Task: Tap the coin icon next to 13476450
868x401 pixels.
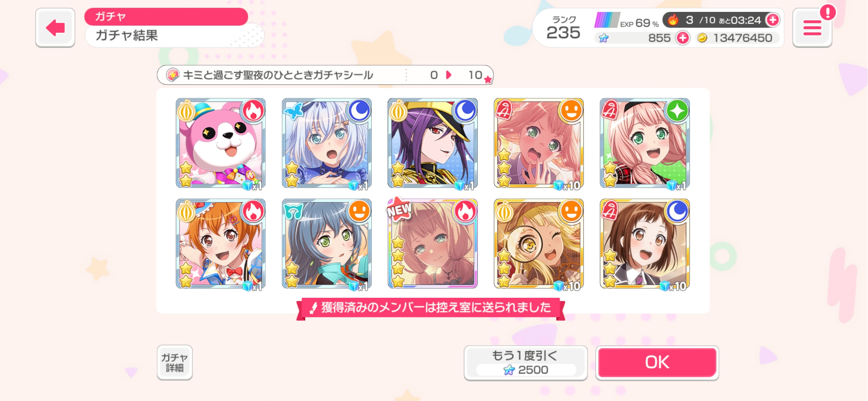Action: (702, 38)
